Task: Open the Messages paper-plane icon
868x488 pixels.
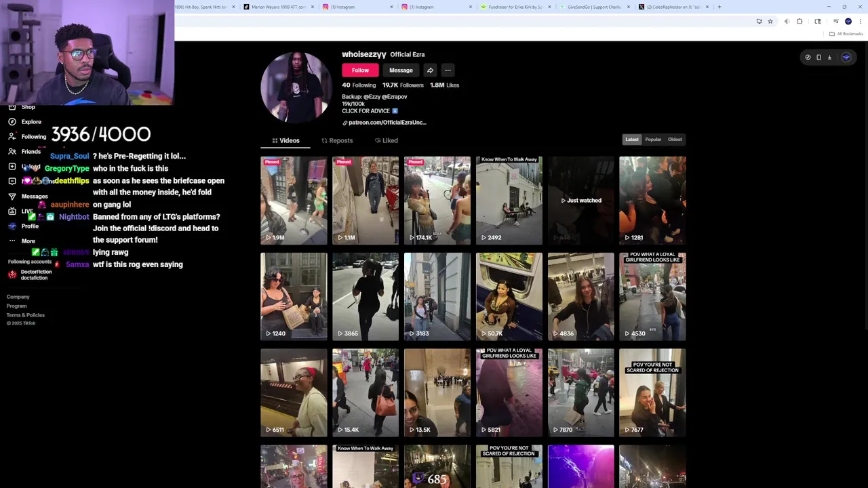Action: (12, 196)
